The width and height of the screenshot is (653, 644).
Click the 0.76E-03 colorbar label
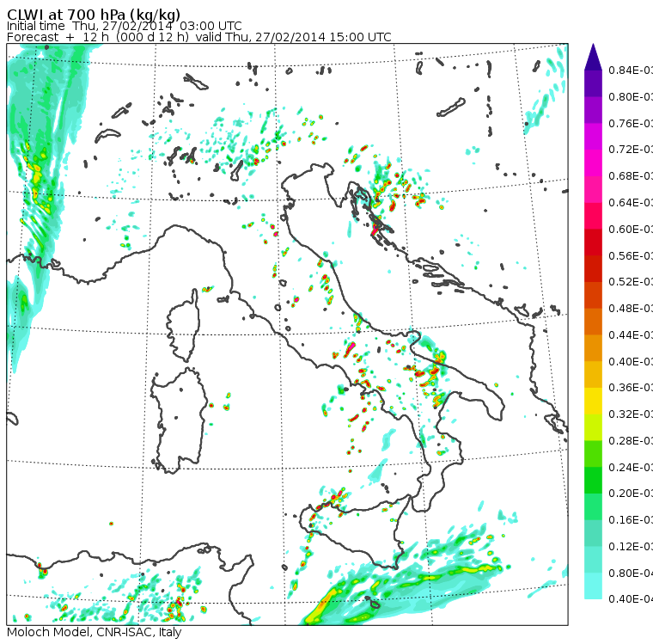(x=631, y=123)
